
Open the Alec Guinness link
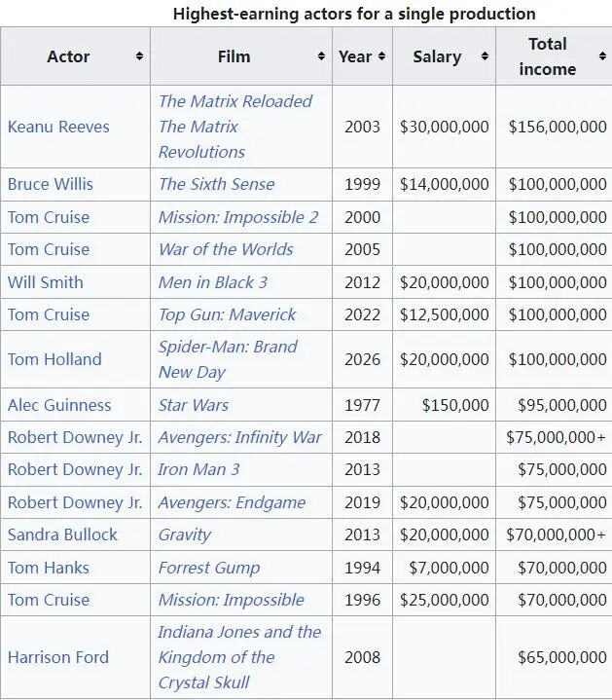pos(59,405)
